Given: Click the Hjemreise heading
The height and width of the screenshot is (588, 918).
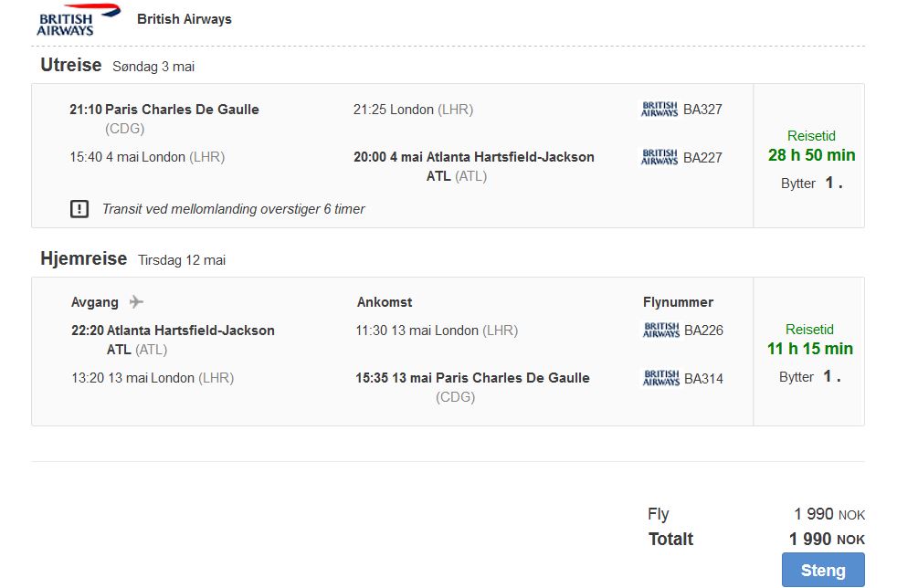Looking at the screenshot, I should point(84,258).
